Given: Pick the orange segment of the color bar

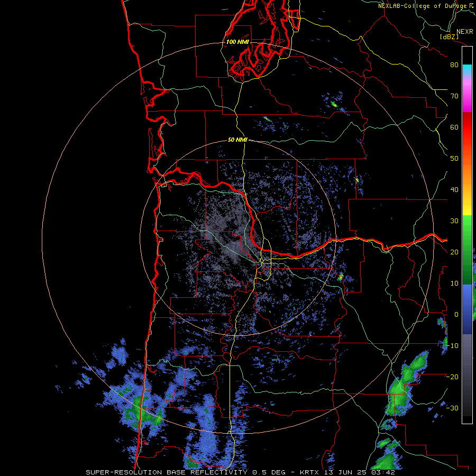Looking at the screenshot, I should click(x=467, y=173).
